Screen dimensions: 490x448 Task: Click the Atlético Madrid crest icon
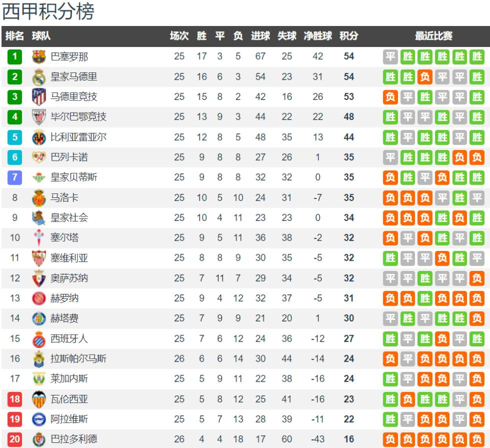[x=39, y=97]
